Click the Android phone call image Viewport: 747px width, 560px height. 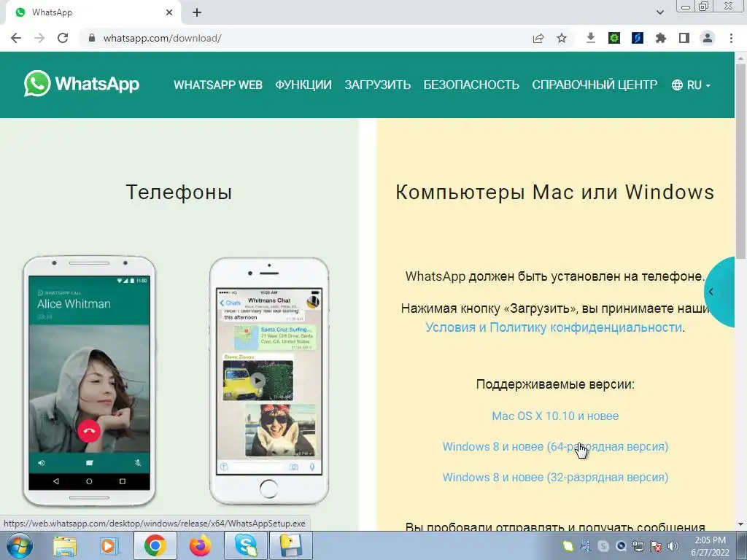point(89,381)
